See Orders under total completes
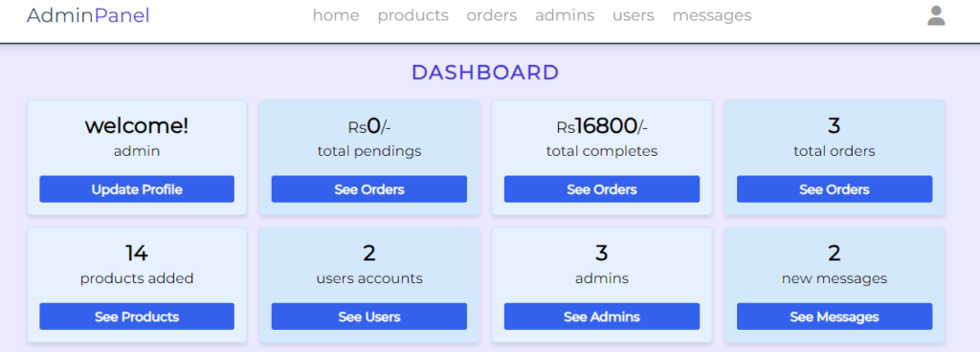Image resolution: width=980 pixels, height=352 pixels. pyautogui.click(x=602, y=189)
